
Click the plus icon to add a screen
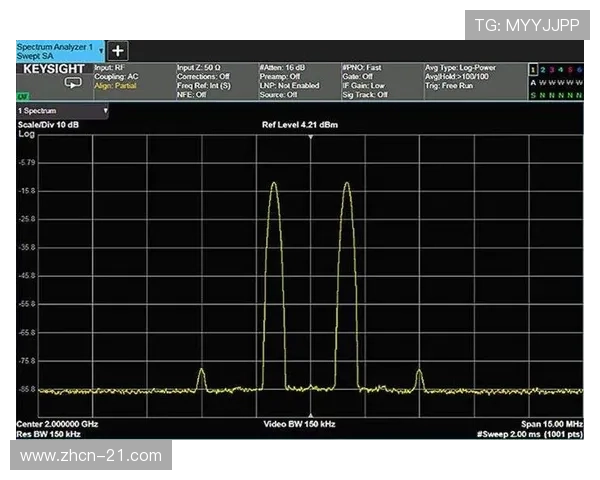click(117, 51)
